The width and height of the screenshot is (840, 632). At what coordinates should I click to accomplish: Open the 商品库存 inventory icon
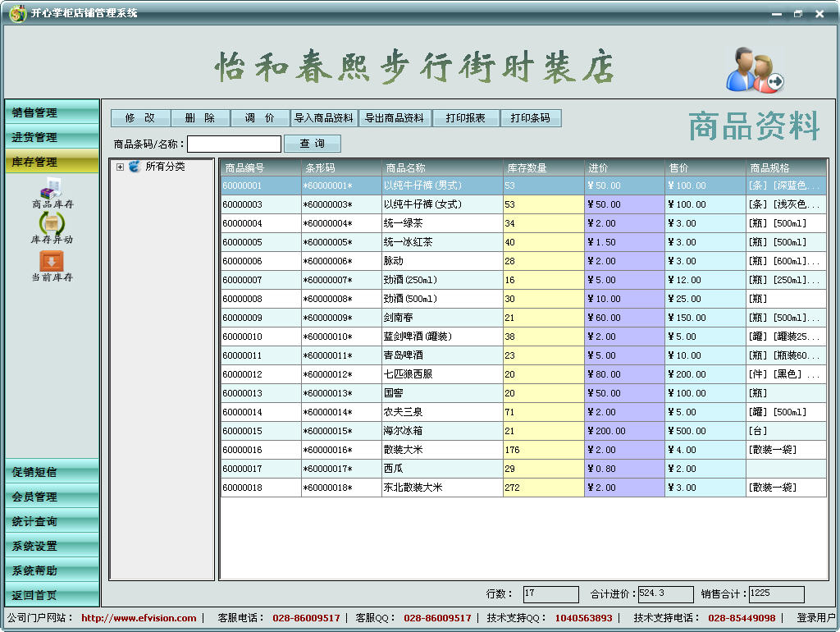pyautogui.click(x=52, y=193)
